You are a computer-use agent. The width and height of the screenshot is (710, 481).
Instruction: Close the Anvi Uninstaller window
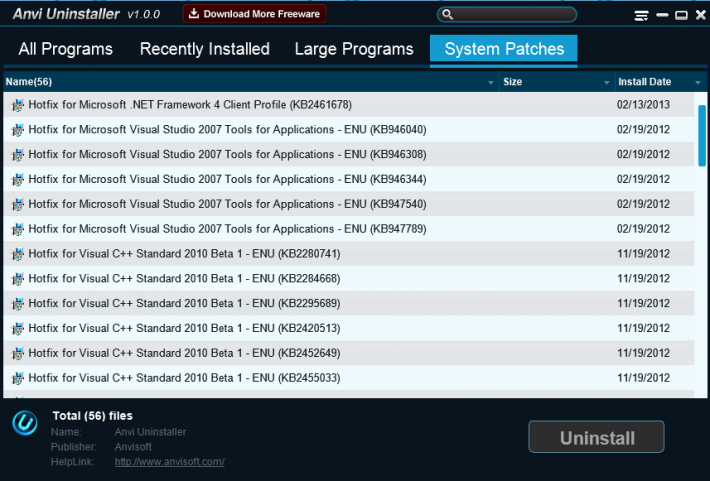(700, 15)
